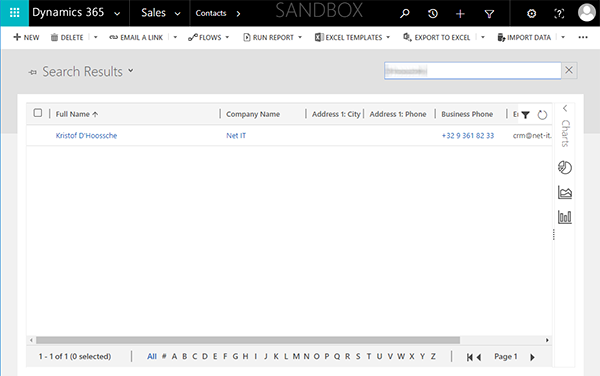This screenshot has width=600, height=376.
Task: Click EXPORT TO EXCEL button
Action: coord(437,37)
